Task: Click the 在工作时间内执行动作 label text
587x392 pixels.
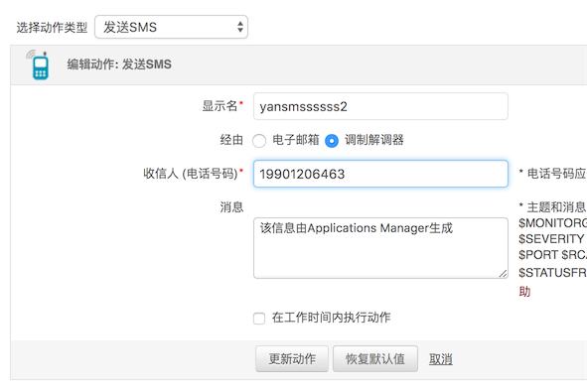Action: (x=332, y=318)
